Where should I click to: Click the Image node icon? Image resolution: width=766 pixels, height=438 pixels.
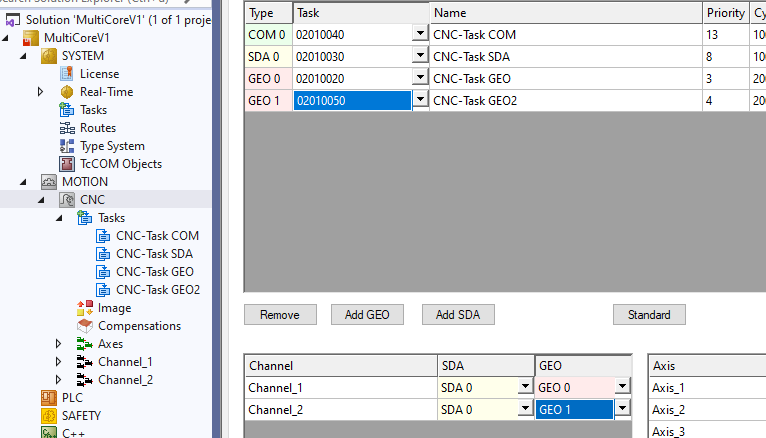(x=85, y=308)
